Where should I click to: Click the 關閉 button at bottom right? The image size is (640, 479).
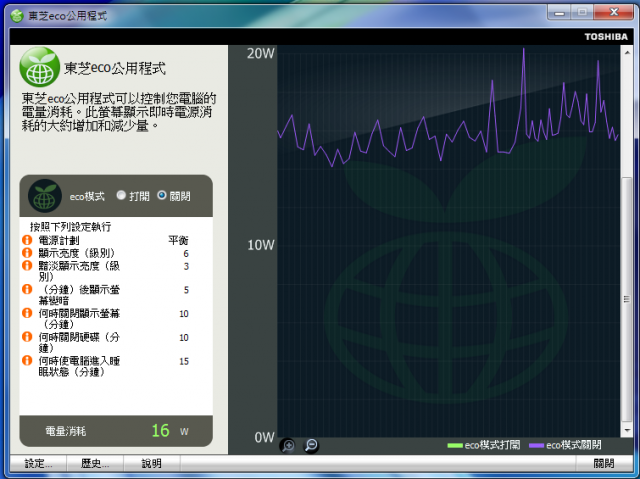(603, 463)
